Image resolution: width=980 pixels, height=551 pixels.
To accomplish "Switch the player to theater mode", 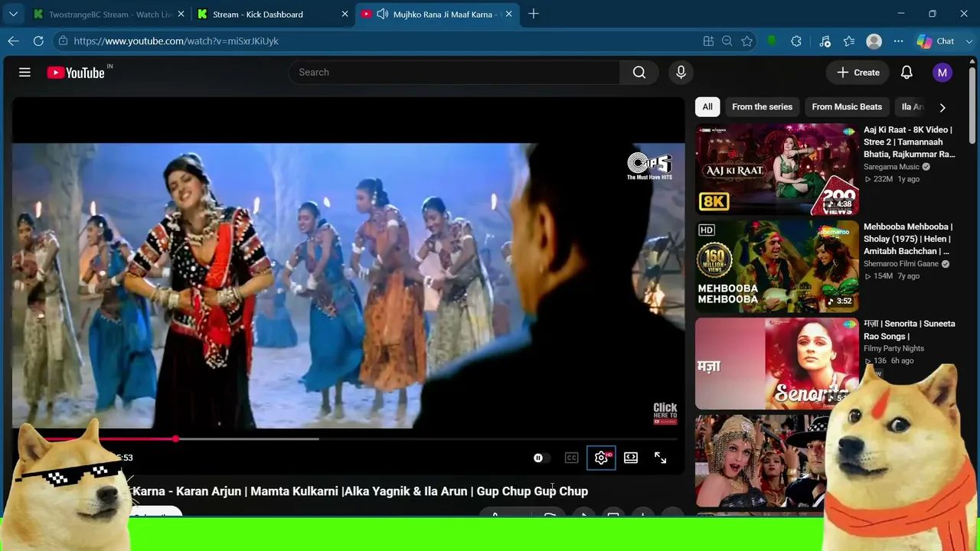I will point(631,458).
